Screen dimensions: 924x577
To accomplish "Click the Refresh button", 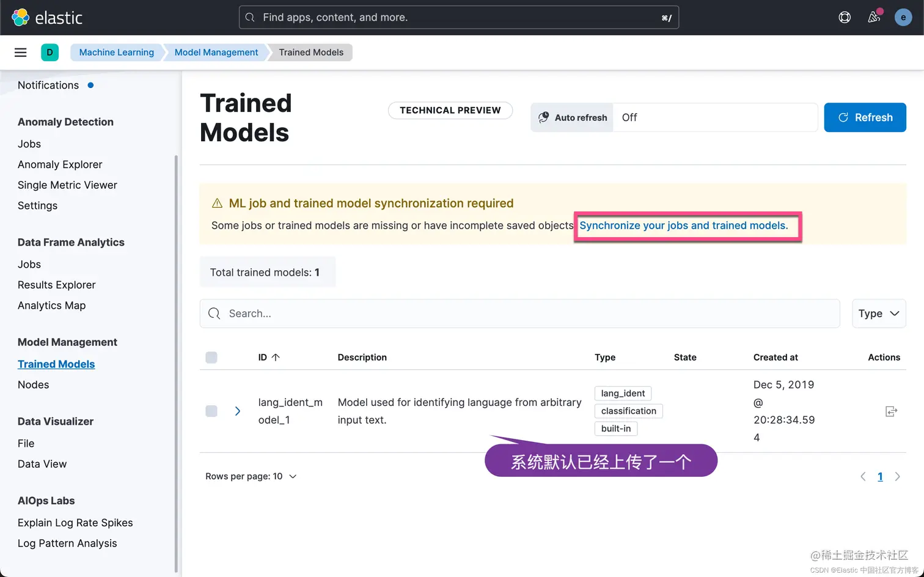I will [865, 117].
